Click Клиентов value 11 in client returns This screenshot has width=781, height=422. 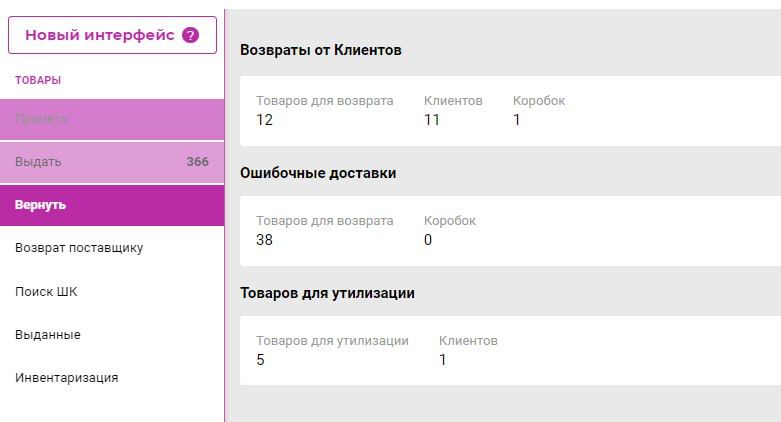432,120
